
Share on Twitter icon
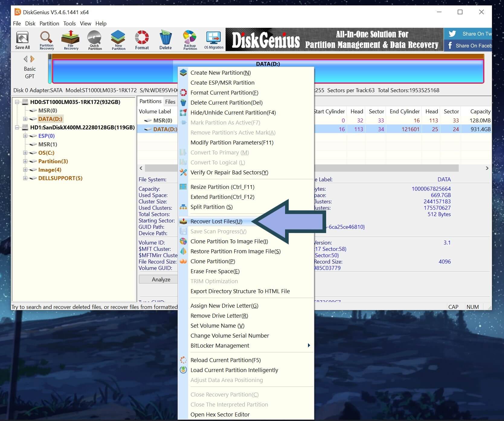pos(452,34)
